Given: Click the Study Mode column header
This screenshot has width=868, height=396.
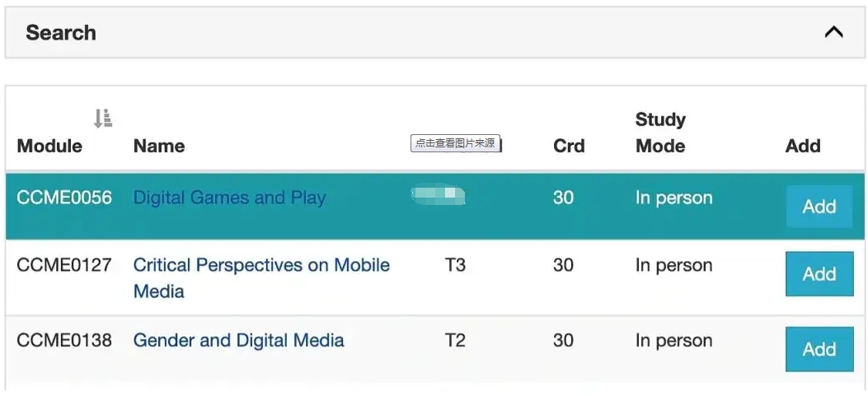Looking at the screenshot, I should click(660, 133).
